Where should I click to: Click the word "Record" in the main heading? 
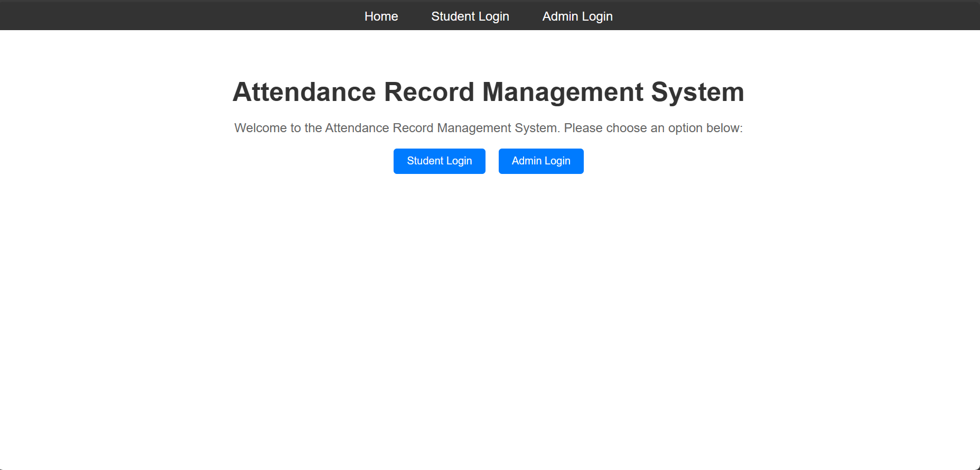coord(428,92)
